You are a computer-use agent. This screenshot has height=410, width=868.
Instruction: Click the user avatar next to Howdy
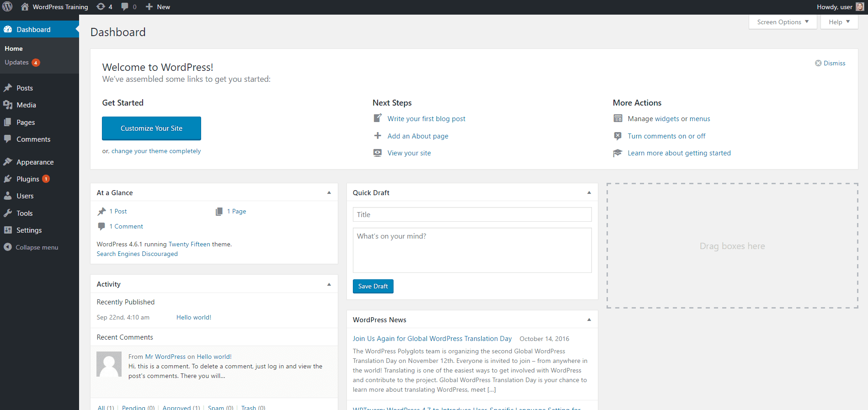pyautogui.click(x=859, y=7)
